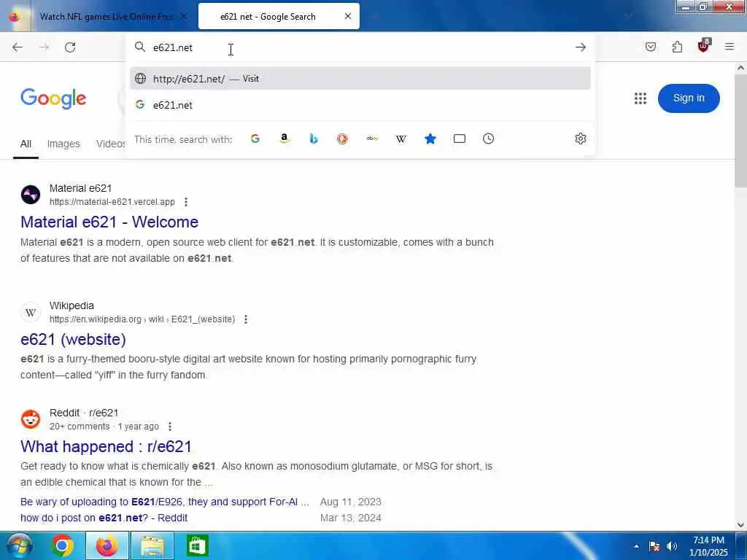Open the uBlock Origin shield icon
Screen dimensions: 747x560
click(704, 46)
